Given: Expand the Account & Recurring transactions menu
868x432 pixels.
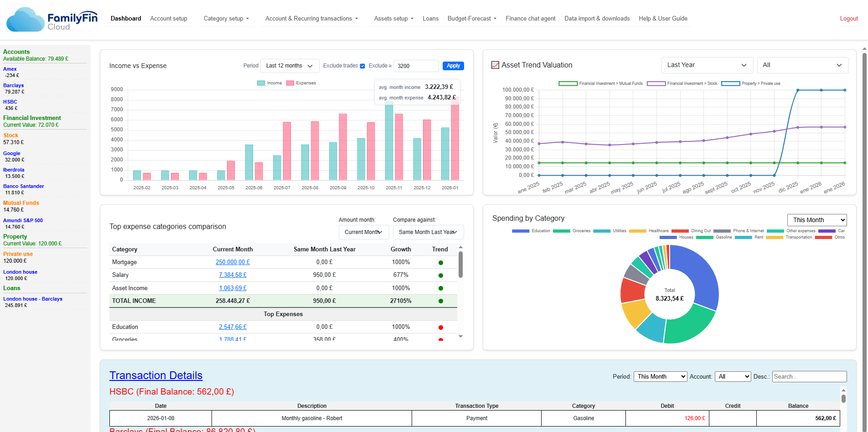Looking at the screenshot, I should (311, 19).
